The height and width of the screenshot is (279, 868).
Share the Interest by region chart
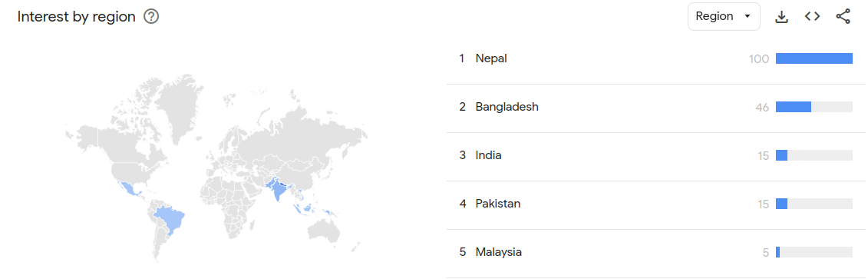pyautogui.click(x=843, y=17)
